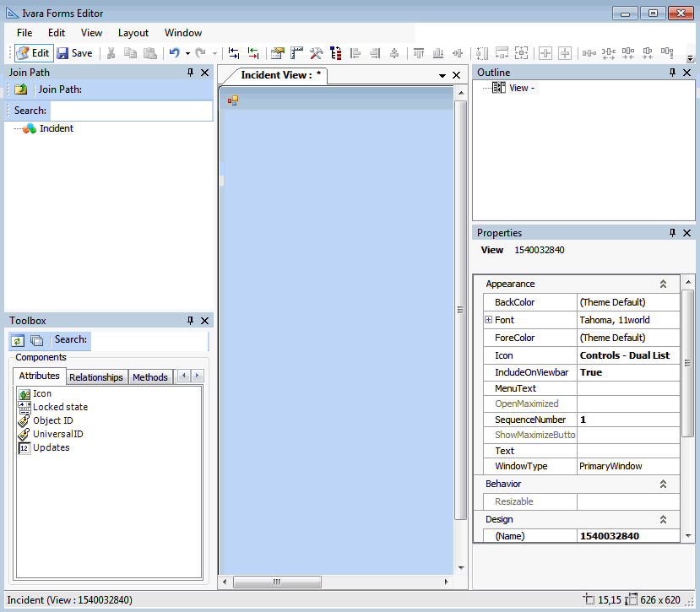
Task: Open the Layout menu
Action: pyautogui.click(x=133, y=33)
